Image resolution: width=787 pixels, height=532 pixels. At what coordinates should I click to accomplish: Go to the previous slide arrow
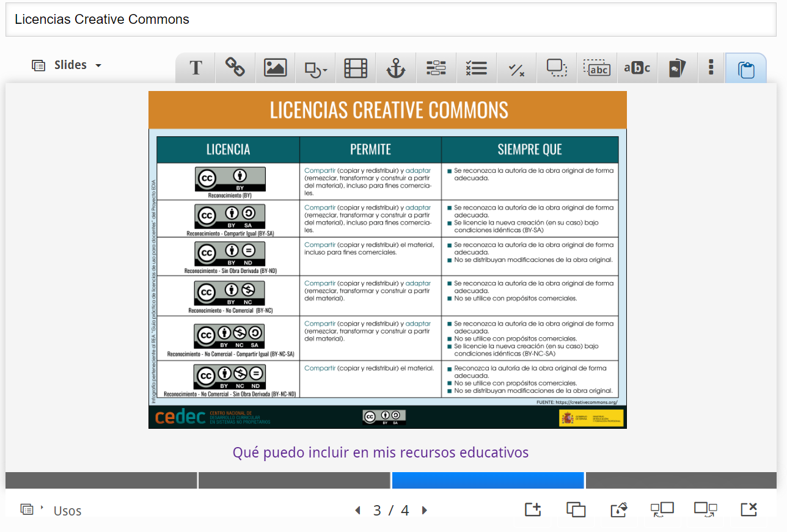[357, 511]
